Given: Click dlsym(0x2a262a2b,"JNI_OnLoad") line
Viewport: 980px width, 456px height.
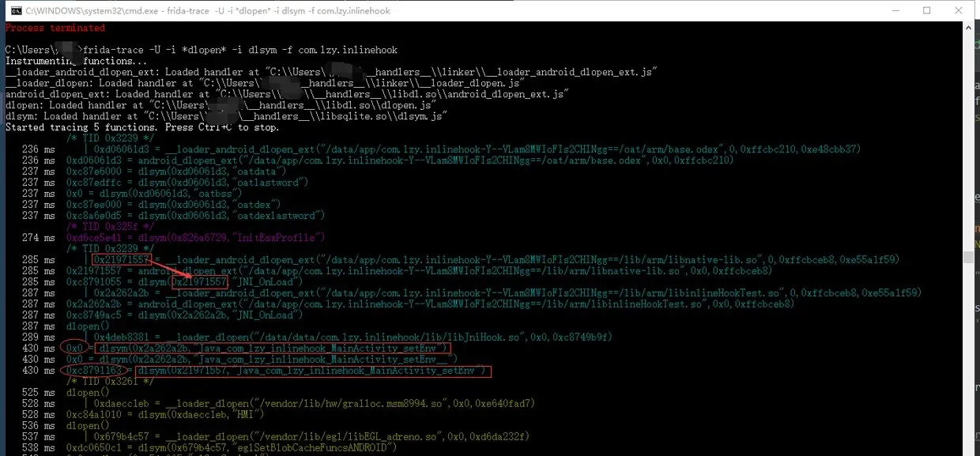Looking at the screenshot, I should (183, 315).
